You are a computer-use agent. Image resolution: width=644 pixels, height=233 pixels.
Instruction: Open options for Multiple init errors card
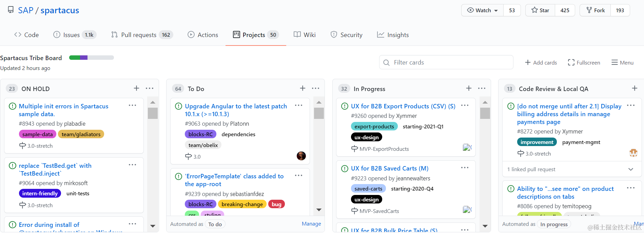pos(133,106)
